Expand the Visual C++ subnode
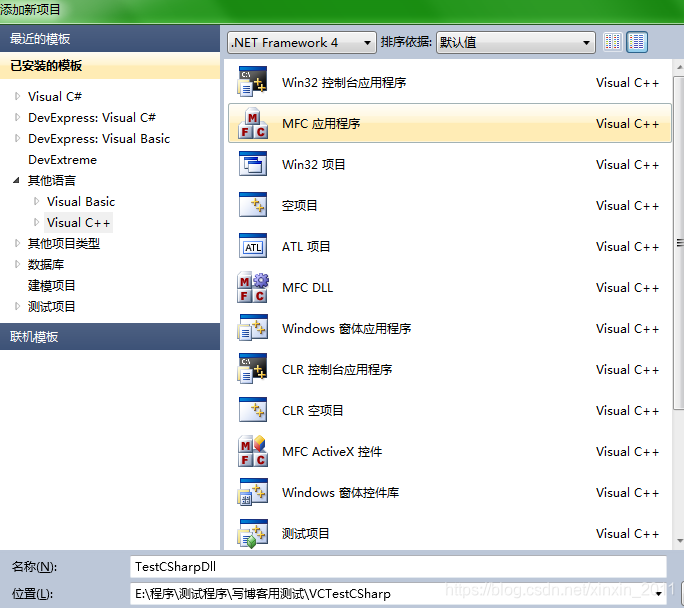This screenshot has height=608, width=684. click(36, 222)
